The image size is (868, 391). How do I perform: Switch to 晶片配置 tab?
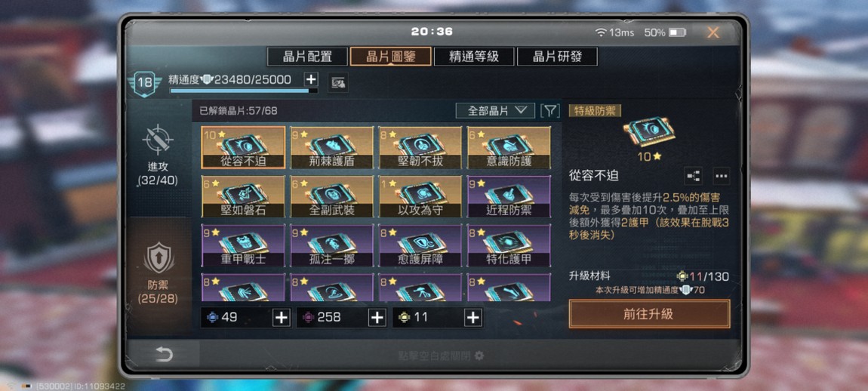coord(308,57)
